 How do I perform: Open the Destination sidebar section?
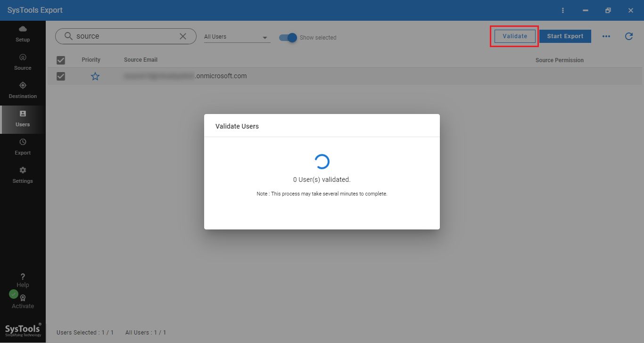tap(23, 90)
